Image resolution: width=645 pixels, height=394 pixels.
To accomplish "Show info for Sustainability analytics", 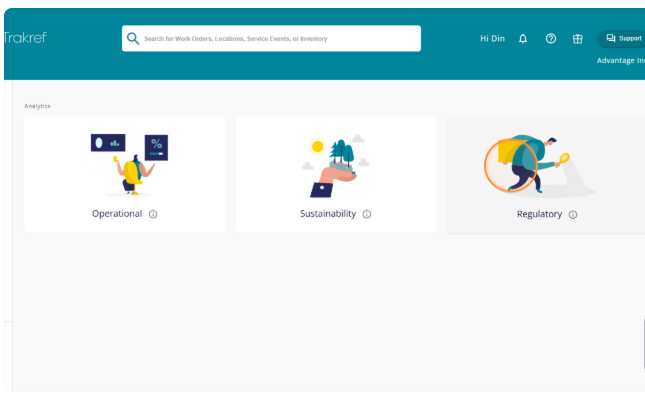I will pos(367,214).
